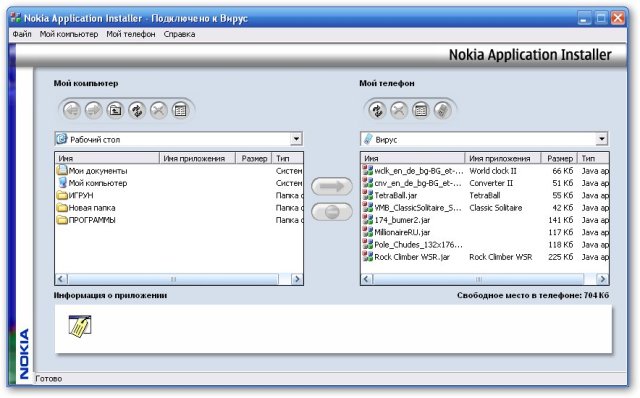Click the Вирус phone icon in dropdown
This screenshot has width=640, height=398.
pyautogui.click(x=368, y=139)
